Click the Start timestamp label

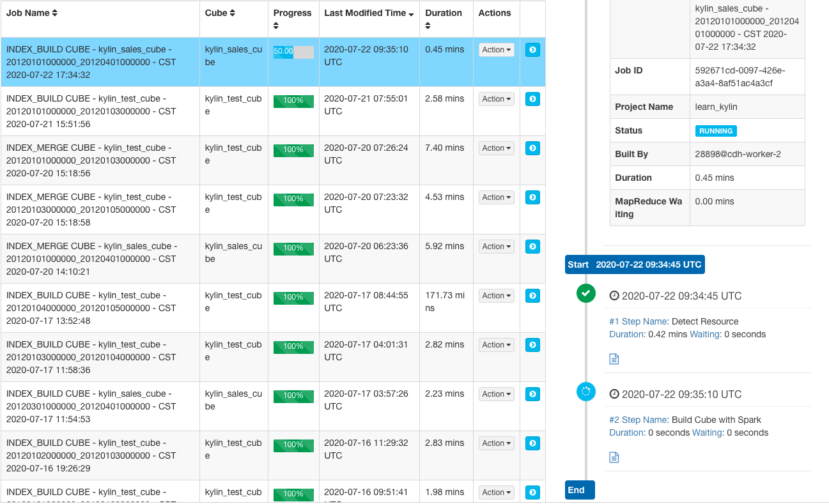[634, 264]
